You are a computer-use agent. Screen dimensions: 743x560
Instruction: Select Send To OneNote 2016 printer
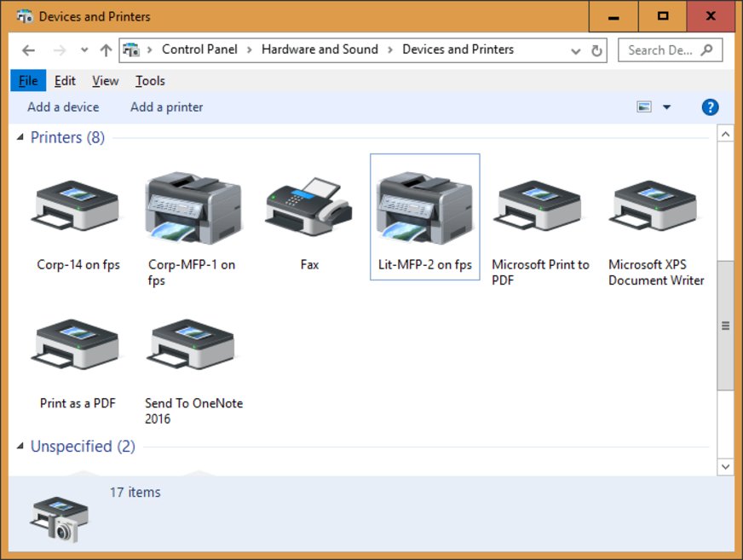(x=193, y=346)
